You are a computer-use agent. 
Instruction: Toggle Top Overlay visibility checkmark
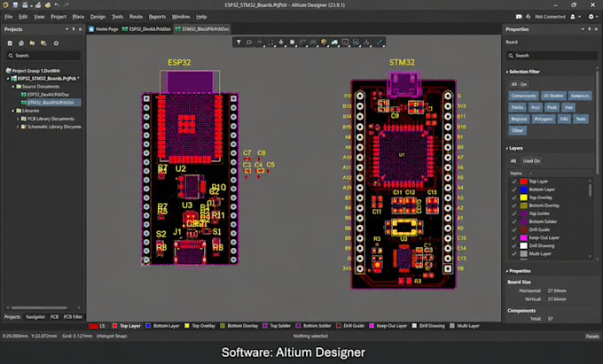(x=514, y=197)
